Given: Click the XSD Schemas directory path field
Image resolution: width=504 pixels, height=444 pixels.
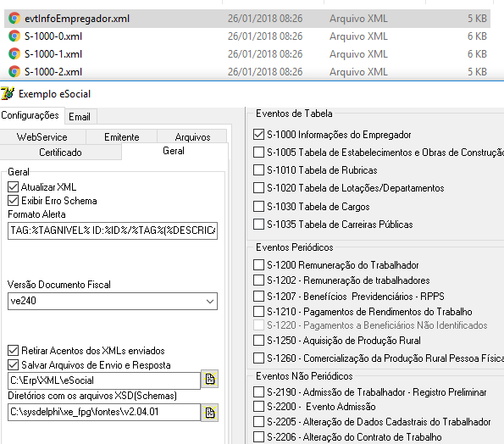Looking at the screenshot, I should pos(104,412).
